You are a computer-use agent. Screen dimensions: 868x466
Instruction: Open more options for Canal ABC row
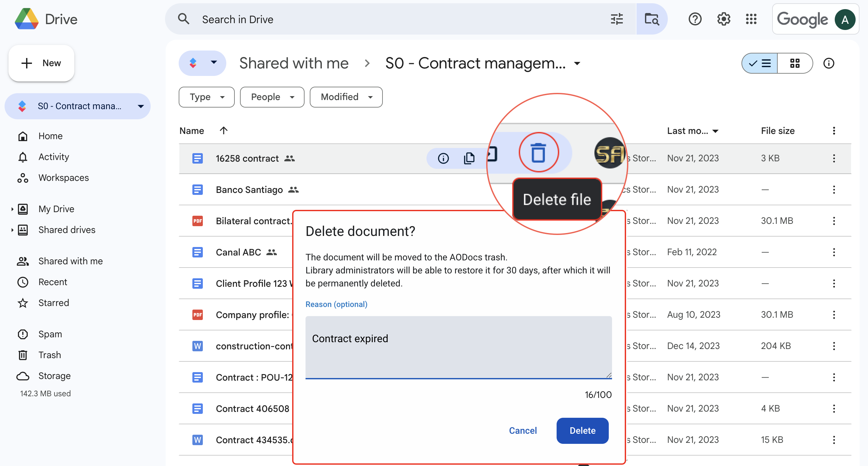coord(834,252)
